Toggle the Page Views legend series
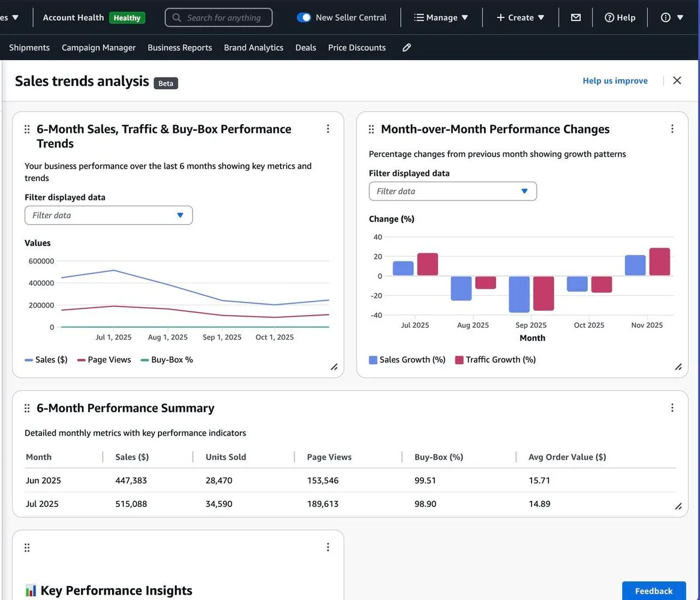This screenshot has width=700, height=600. click(x=104, y=360)
